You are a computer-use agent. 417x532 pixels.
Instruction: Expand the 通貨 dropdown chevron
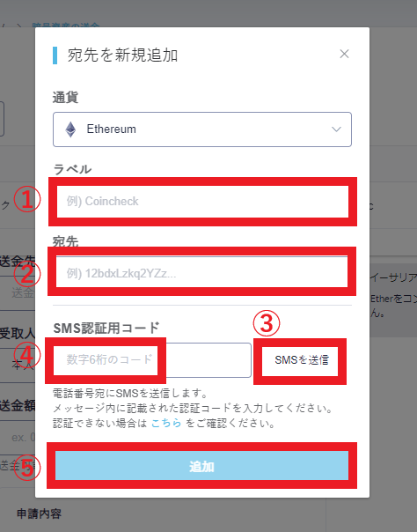coord(336,129)
